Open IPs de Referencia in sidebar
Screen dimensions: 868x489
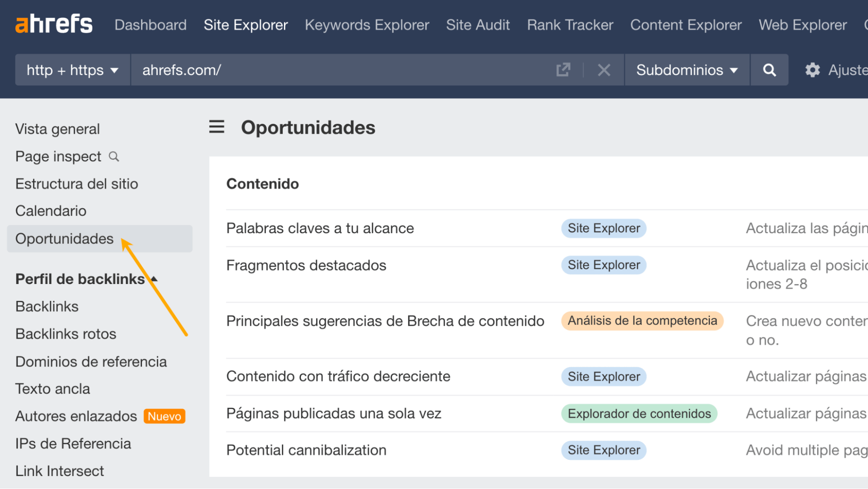click(x=73, y=443)
